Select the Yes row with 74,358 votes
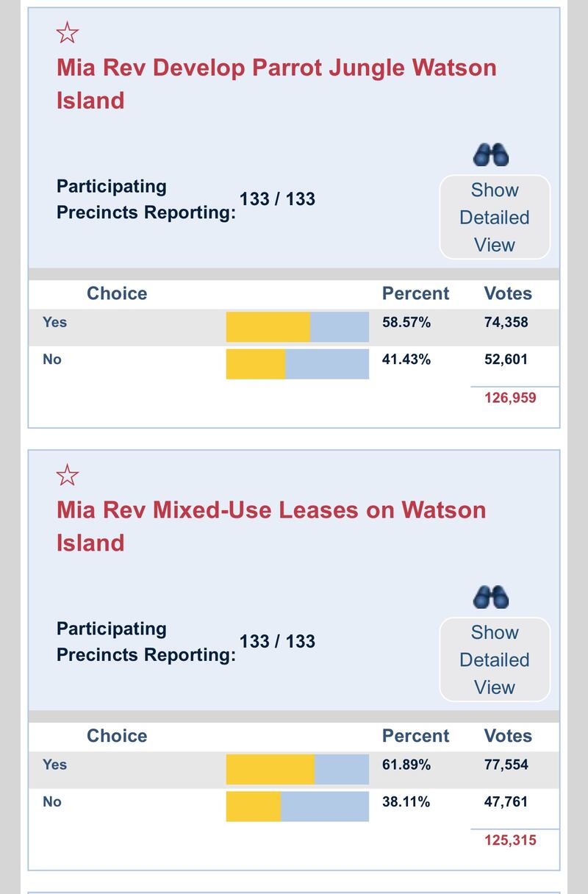This screenshot has width=588, height=894. 294,327
